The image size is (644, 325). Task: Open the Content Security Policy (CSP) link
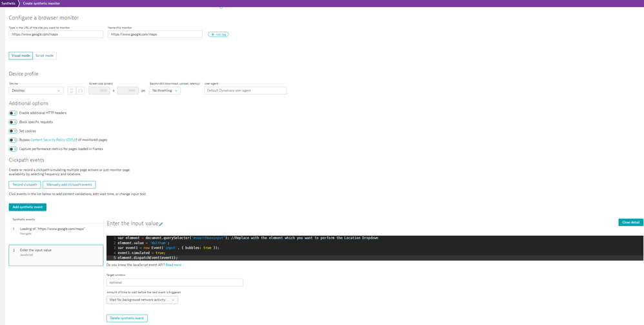(x=53, y=140)
